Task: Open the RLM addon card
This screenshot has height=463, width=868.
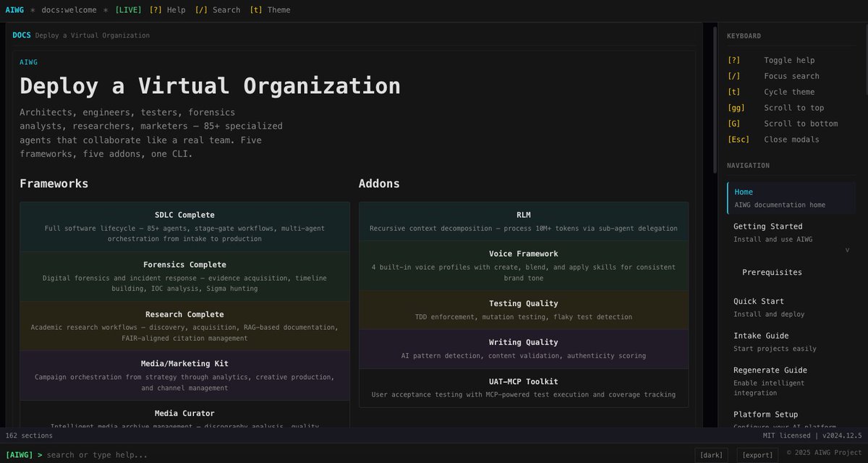Action: coord(524,221)
